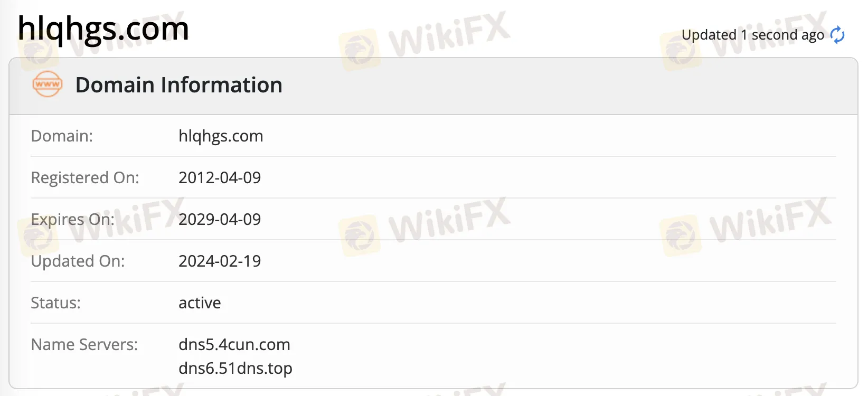Select the domain value hlqhgs.com
The image size is (868, 396).
[221, 136]
